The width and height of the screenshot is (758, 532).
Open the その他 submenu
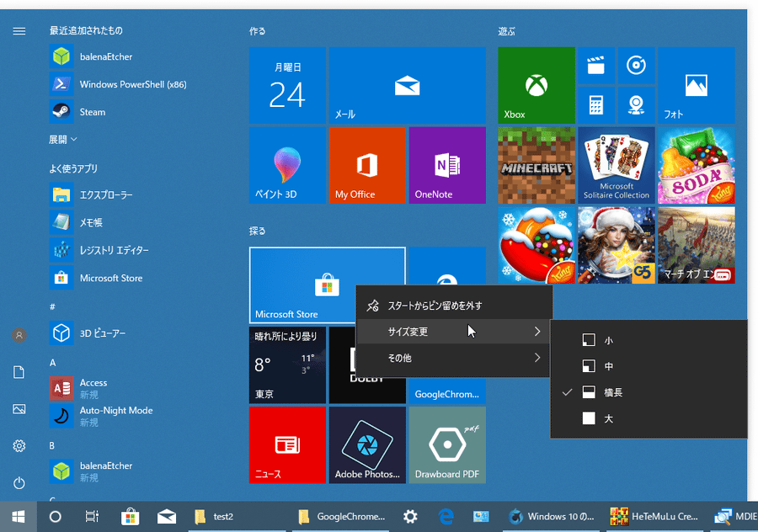453,358
